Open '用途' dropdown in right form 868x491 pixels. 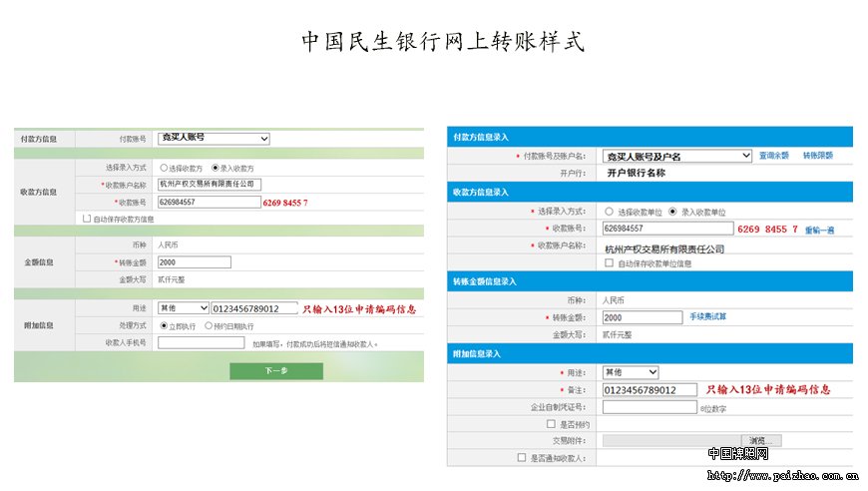coord(631,372)
